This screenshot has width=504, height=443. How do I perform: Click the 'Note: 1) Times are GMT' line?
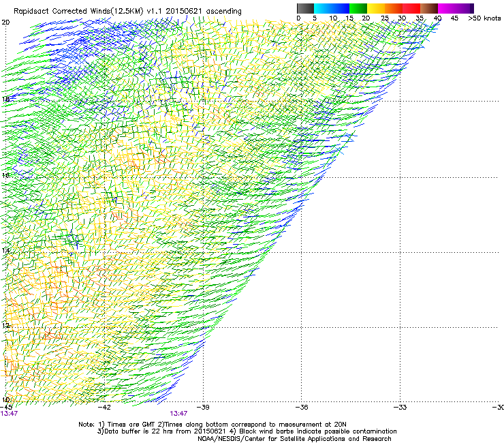(212, 425)
